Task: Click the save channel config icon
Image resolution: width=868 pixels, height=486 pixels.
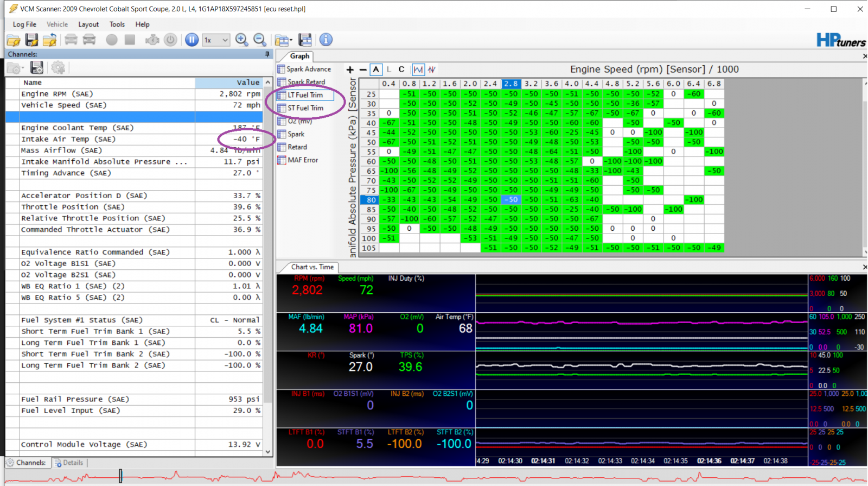Action: tap(37, 68)
